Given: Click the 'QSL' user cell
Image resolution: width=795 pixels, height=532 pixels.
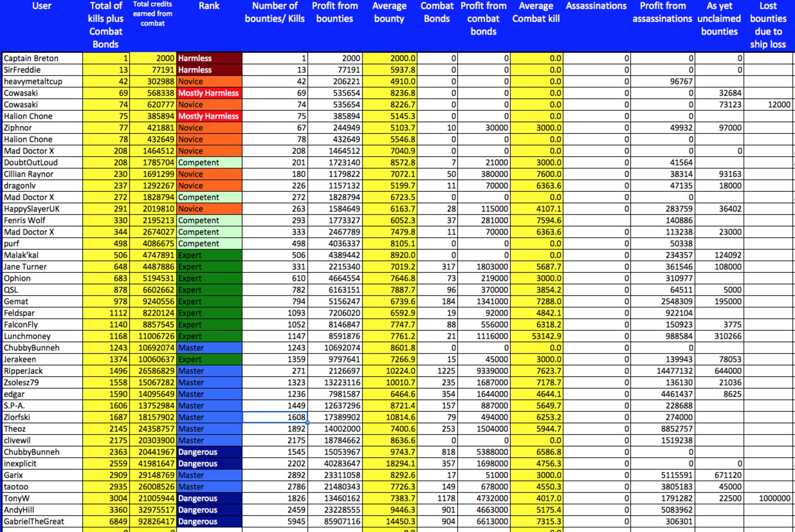Looking at the screenshot, I should 42,290.
